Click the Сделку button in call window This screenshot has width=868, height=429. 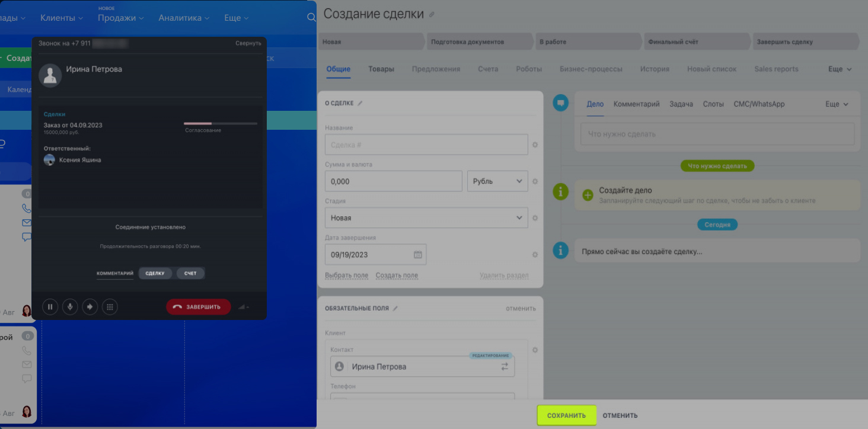155,273
